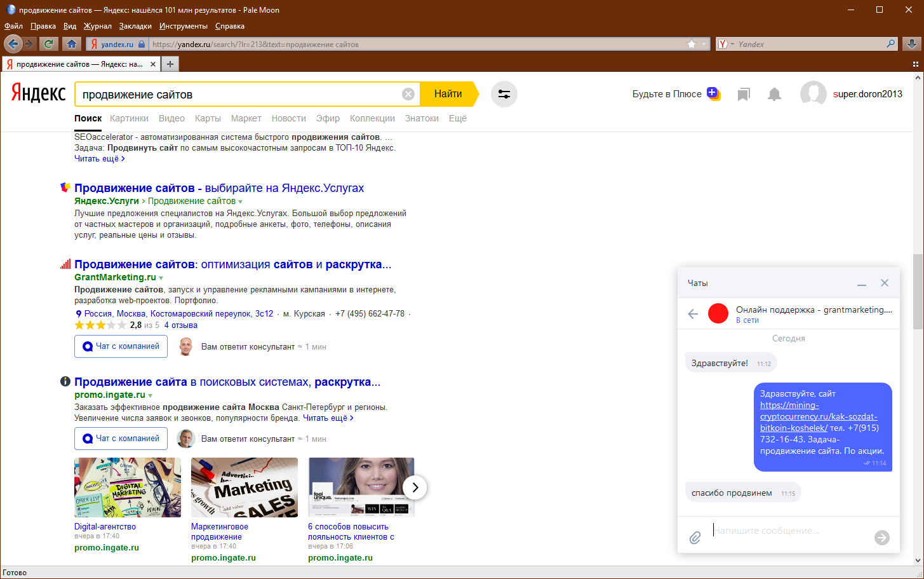Click the attach file paperclip icon
Screen dimensions: 924x579
(695, 538)
